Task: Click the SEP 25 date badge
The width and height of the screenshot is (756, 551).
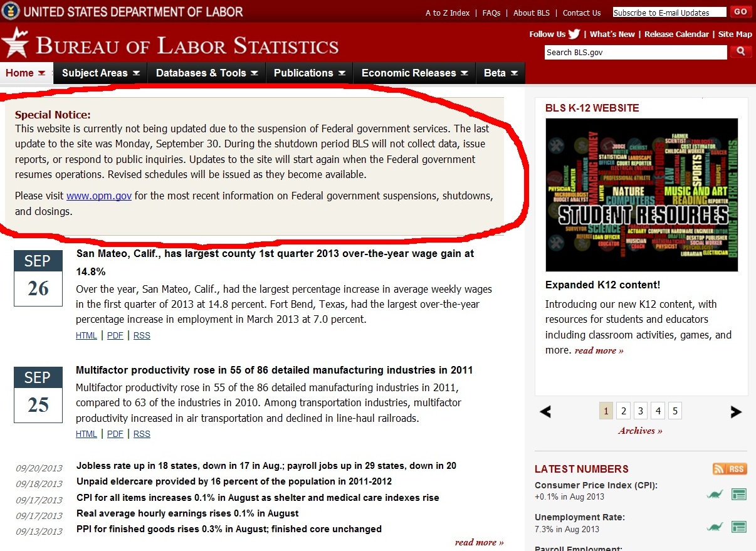Action: point(38,394)
